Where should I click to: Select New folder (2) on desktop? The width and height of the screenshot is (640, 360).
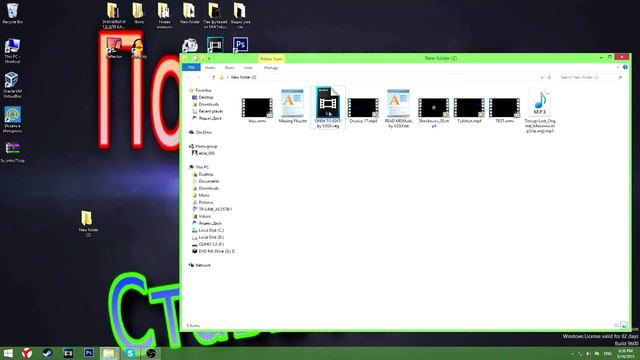88,223
